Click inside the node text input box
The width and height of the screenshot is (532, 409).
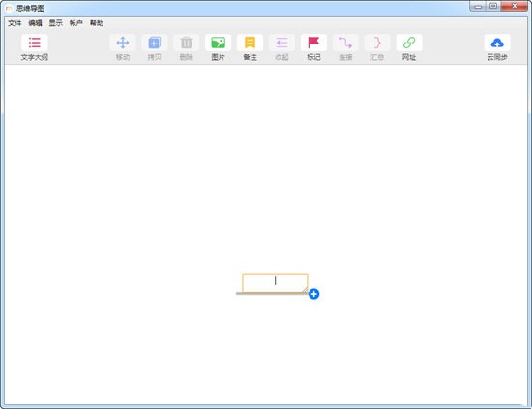tap(275, 282)
